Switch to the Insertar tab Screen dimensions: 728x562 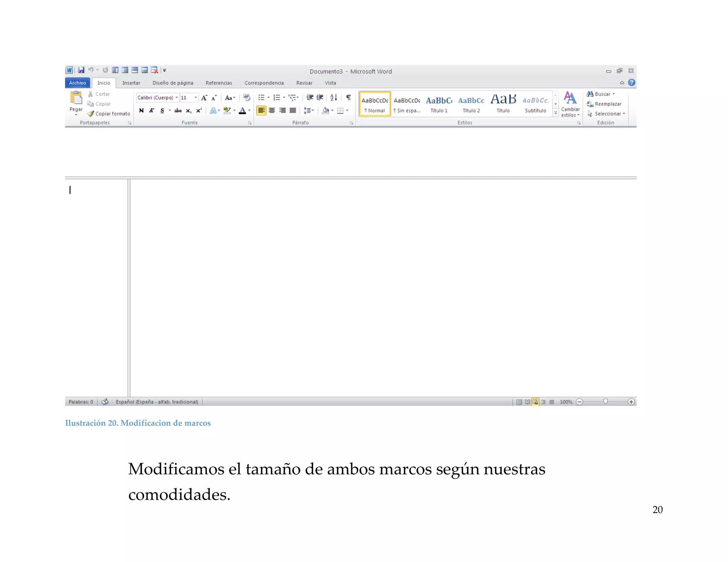131,83
